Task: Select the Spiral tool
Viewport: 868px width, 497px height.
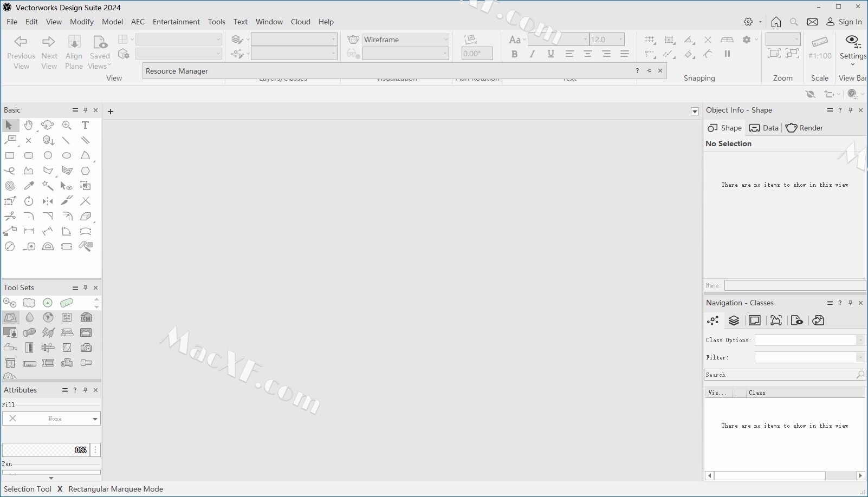Action: click(x=10, y=186)
